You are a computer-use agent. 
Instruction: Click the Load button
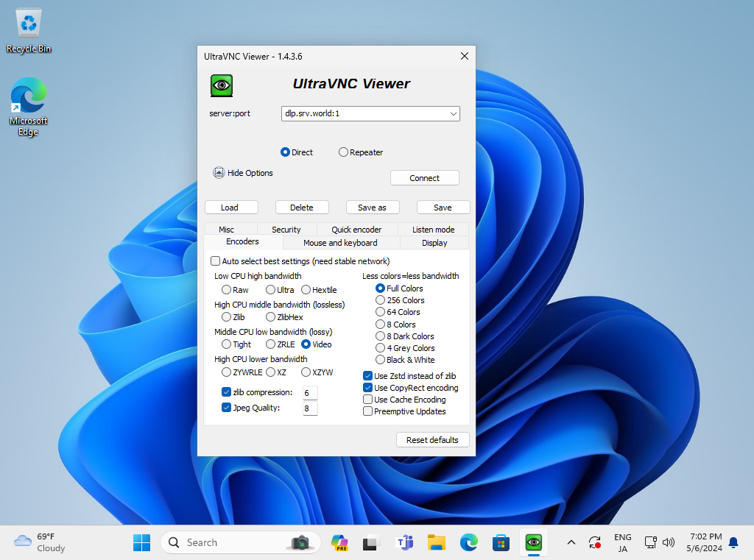pyautogui.click(x=231, y=208)
